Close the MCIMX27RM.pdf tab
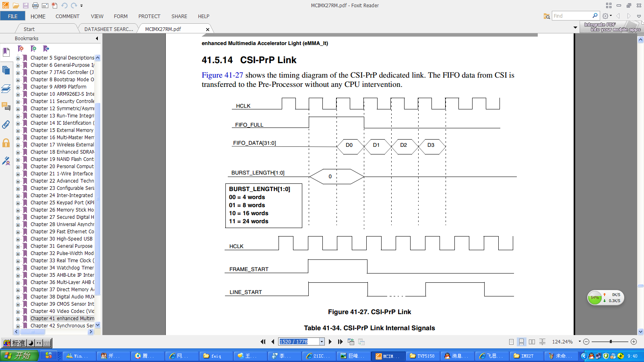The width and height of the screenshot is (644, 362). point(208,29)
